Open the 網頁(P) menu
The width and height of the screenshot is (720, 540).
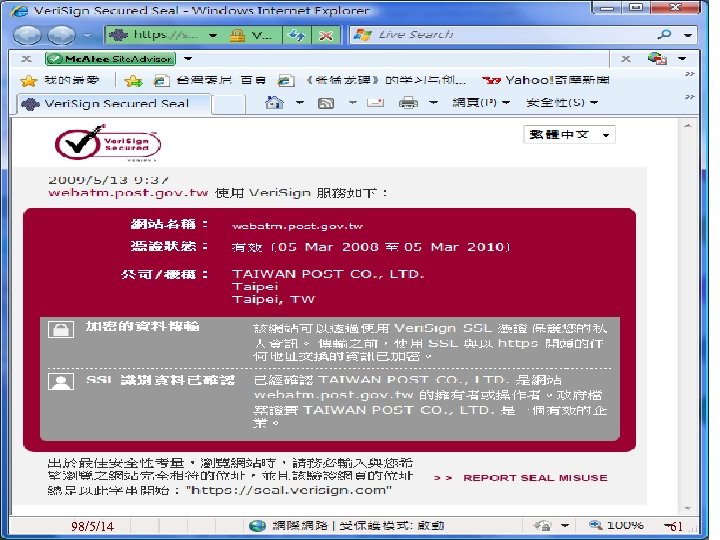click(x=481, y=102)
